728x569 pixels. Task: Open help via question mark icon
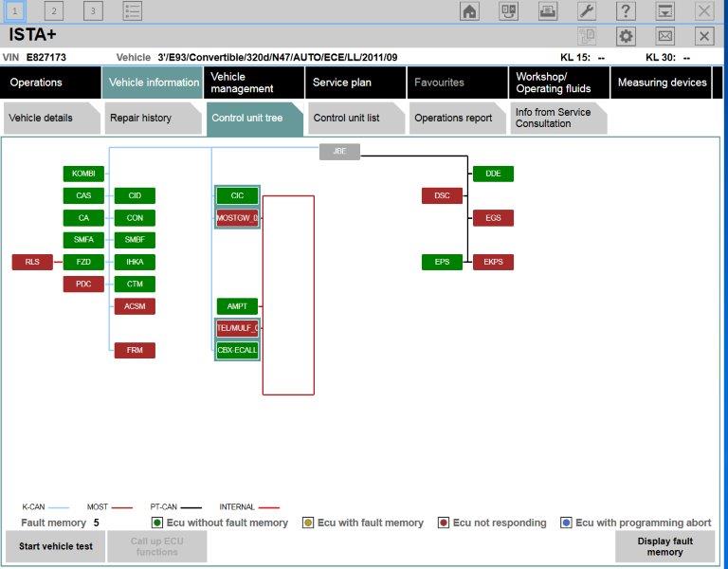[x=626, y=11]
